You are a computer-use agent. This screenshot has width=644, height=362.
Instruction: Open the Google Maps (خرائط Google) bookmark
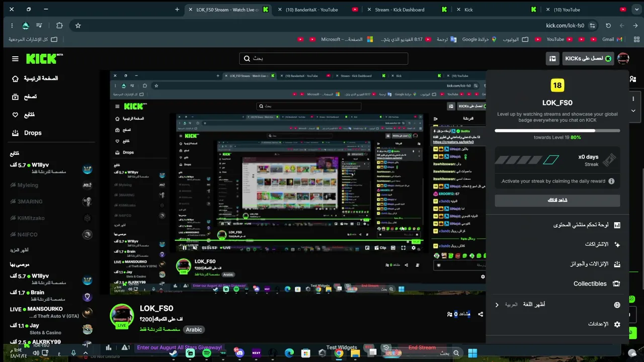pos(479,39)
